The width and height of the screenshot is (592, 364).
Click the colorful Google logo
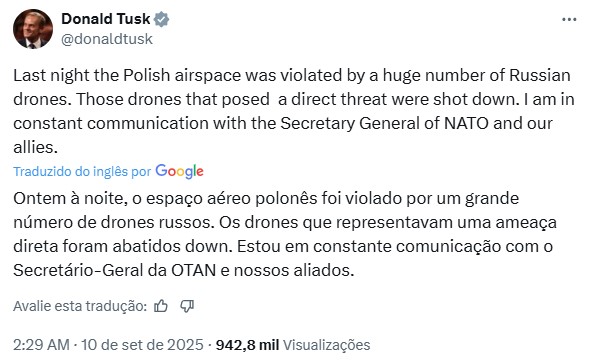(179, 171)
